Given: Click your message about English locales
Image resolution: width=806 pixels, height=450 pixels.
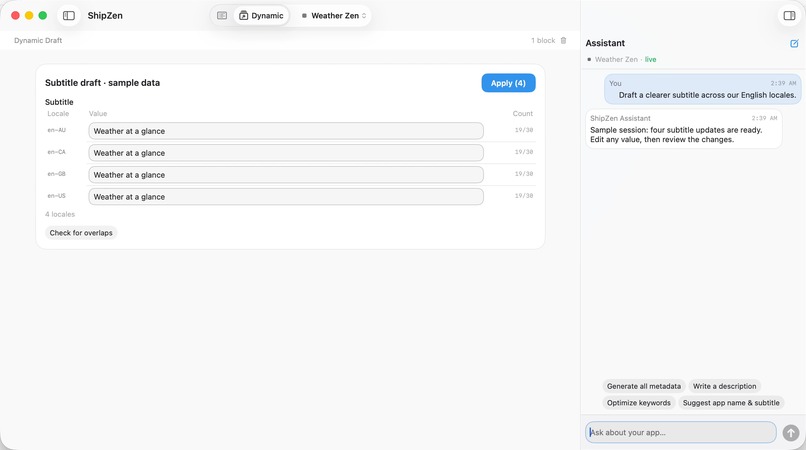Looking at the screenshot, I should [x=703, y=89].
